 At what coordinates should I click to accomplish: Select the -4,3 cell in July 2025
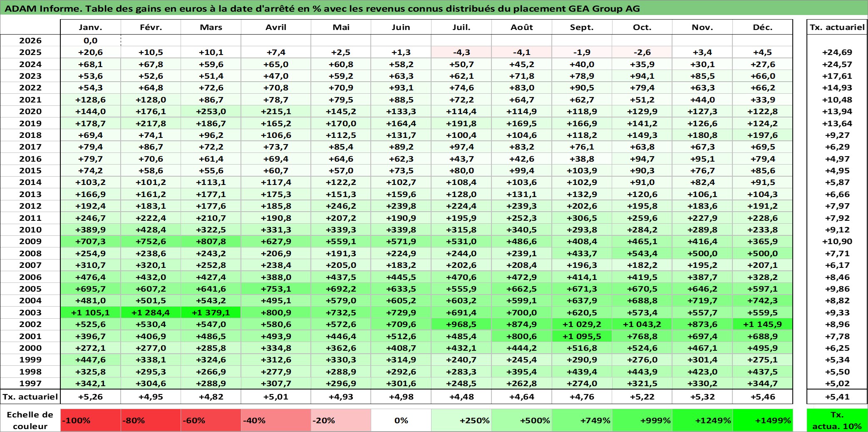(461, 52)
